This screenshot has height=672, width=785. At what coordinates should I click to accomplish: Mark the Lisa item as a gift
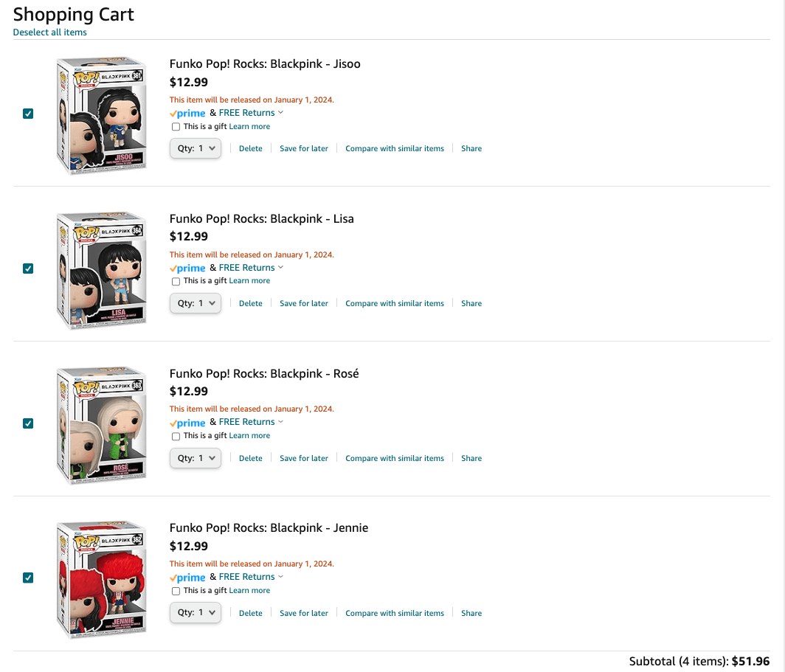point(176,281)
